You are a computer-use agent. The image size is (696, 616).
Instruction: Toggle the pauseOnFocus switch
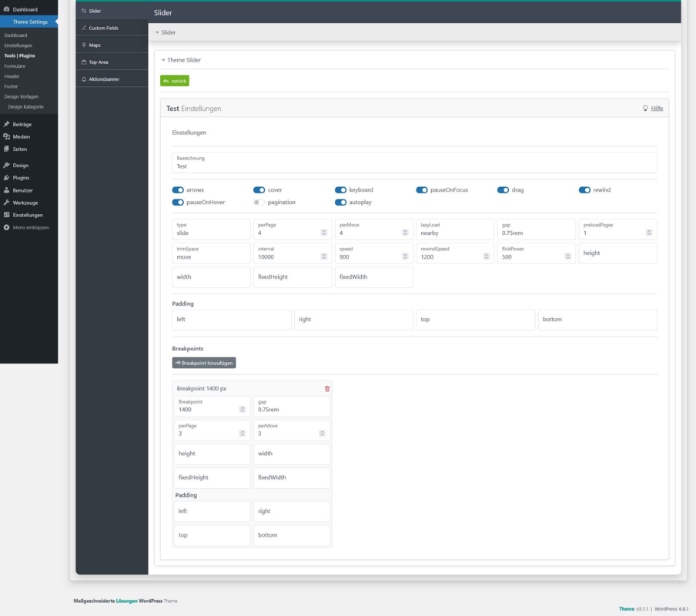coord(422,190)
